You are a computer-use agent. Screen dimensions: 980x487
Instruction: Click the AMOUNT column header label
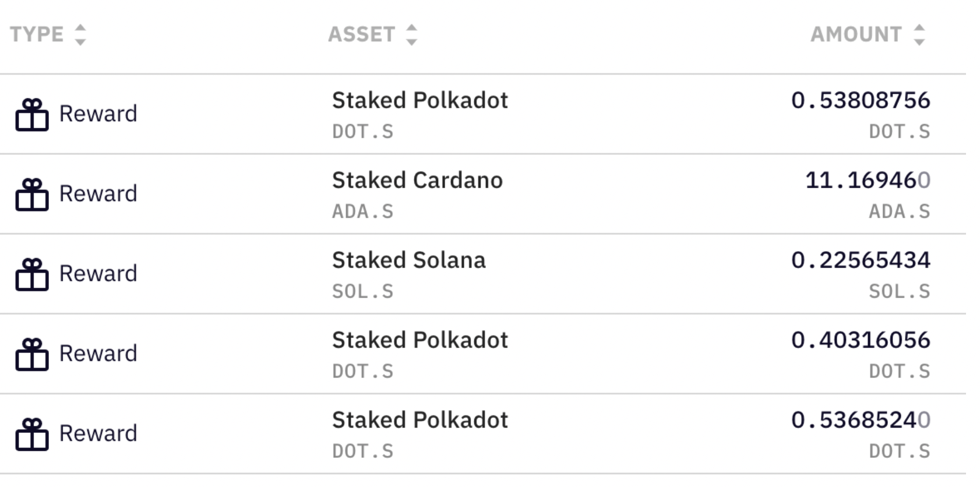[x=856, y=34]
